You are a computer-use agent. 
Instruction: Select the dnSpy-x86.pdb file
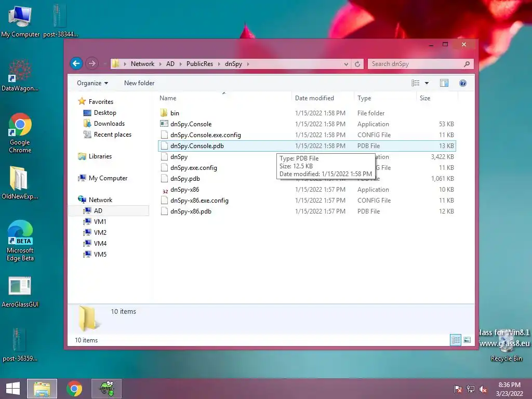(x=307, y=211)
